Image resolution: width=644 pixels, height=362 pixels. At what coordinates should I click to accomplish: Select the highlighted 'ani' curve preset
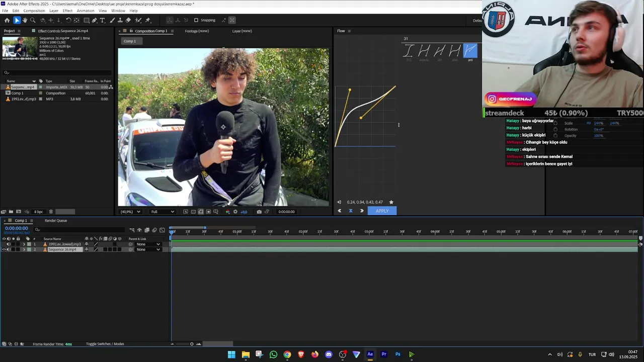click(x=470, y=51)
